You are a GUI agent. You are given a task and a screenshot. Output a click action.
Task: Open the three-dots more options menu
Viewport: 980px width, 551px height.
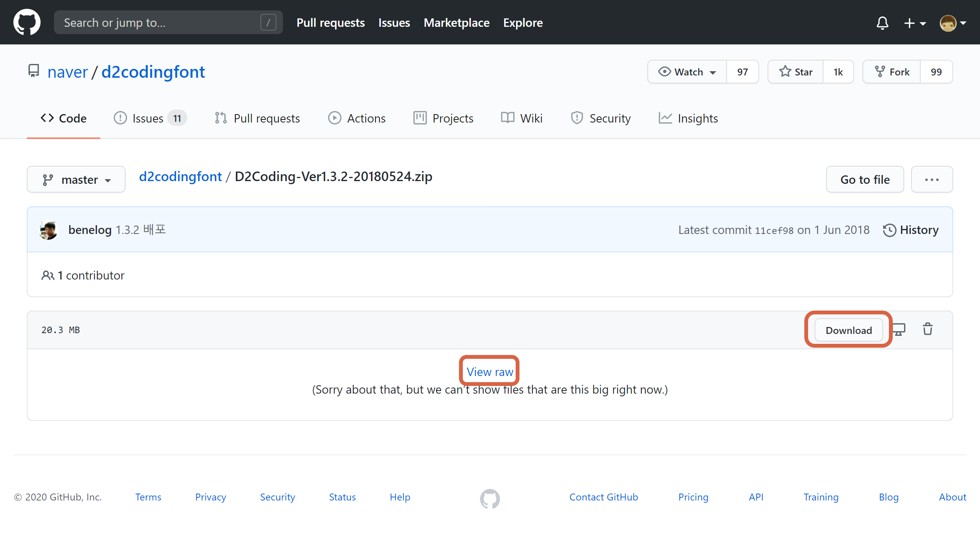pyautogui.click(x=932, y=179)
